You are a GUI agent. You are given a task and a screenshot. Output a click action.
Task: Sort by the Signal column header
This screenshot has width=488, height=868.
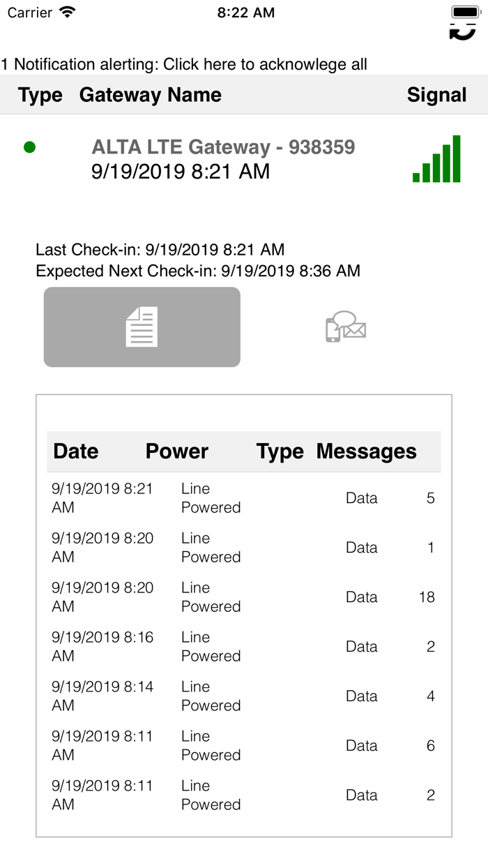click(436, 94)
